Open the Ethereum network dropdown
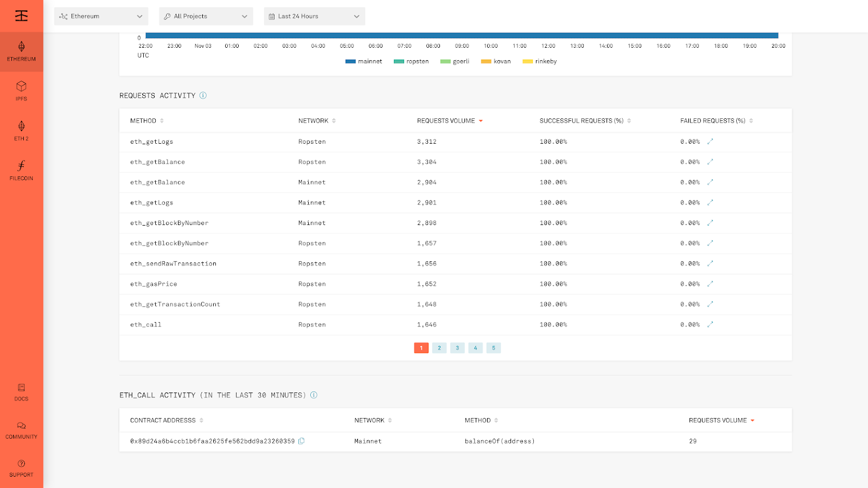This screenshot has height=488, width=868. pyautogui.click(x=101, y=16)
